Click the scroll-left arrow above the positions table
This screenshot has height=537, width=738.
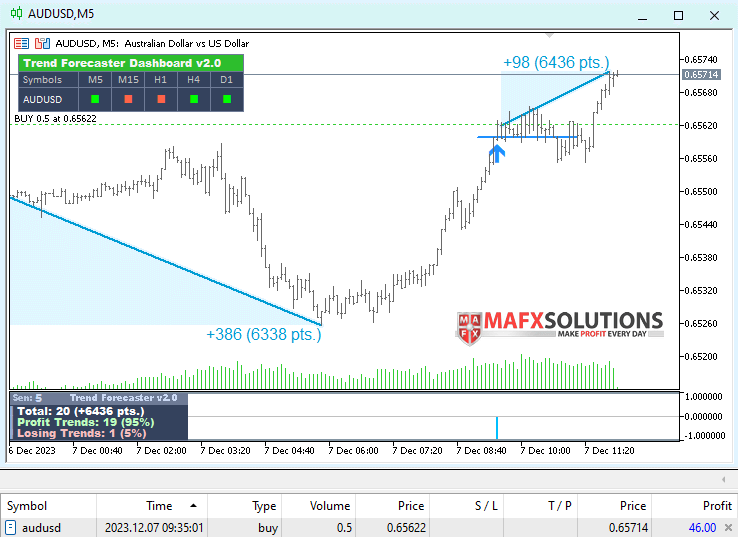tap(723, 480)
